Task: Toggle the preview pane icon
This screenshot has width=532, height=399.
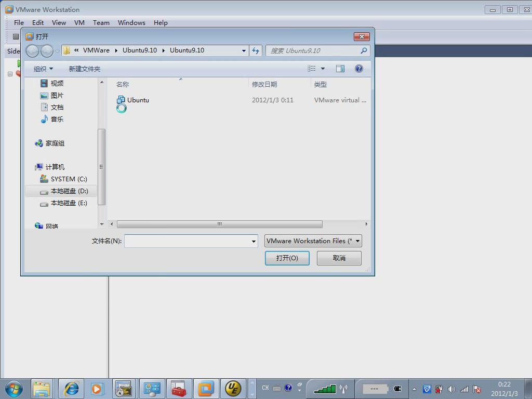Action: coord(340,69)
